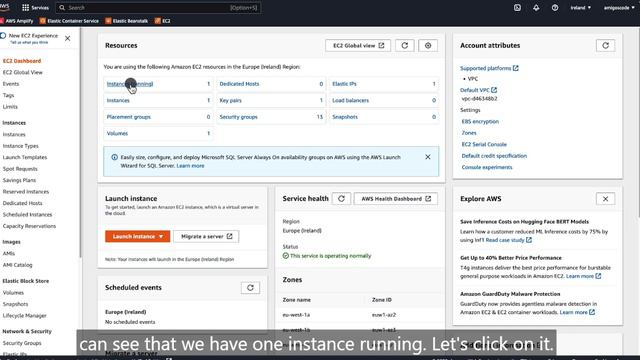Dismiss the SQL Server info banner
640x360 pixels.
pyautogui.click(x=428, y=157)
